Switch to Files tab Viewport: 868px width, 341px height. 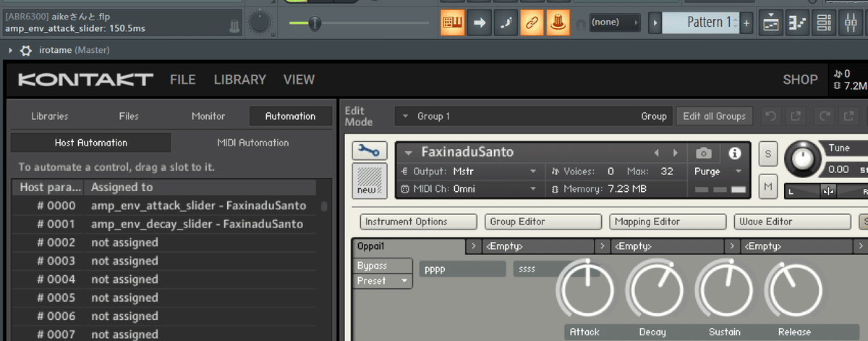point(129,116)
